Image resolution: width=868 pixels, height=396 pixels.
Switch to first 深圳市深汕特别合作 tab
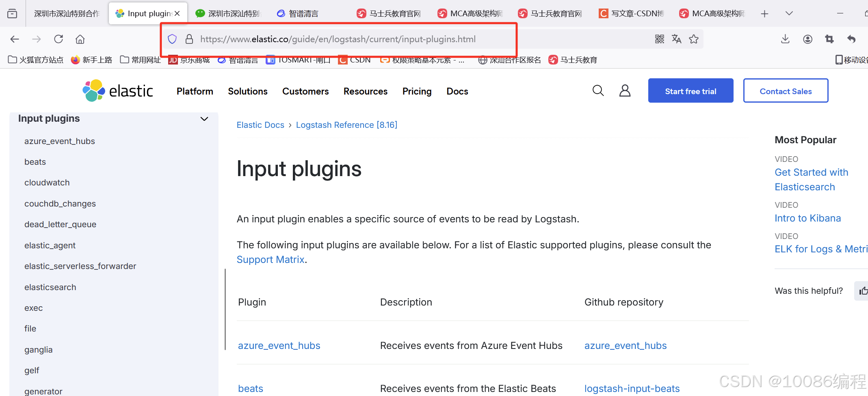[67, 13]
